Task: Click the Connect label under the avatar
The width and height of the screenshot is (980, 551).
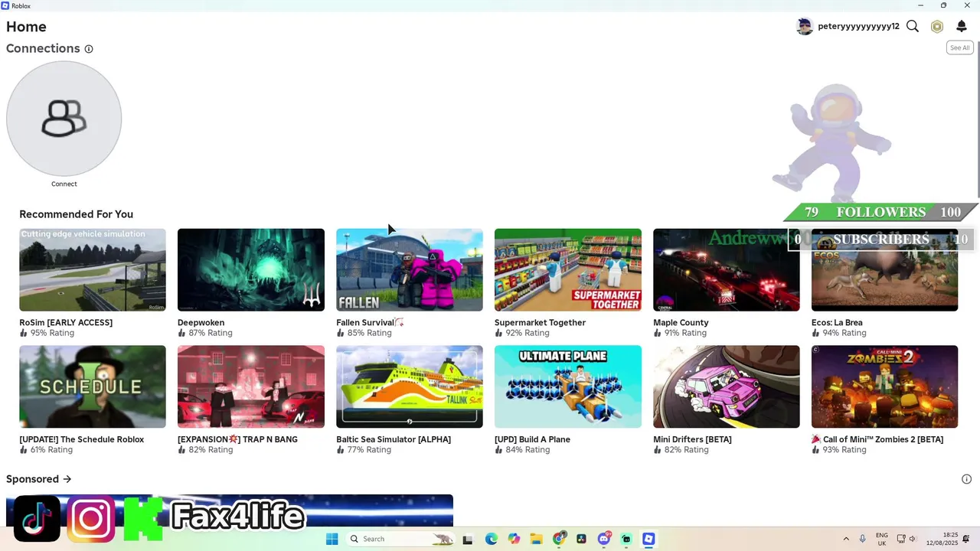Action: (x=64, y=184)
